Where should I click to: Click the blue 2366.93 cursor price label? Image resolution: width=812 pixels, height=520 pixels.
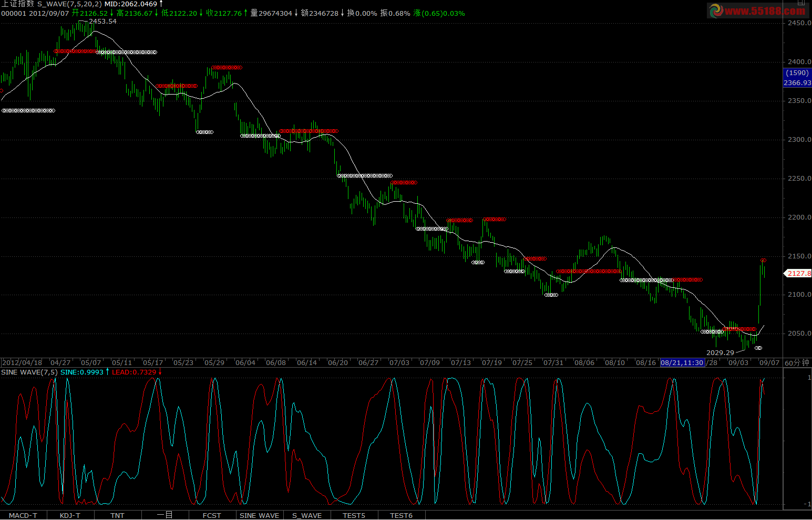[797, 83]
